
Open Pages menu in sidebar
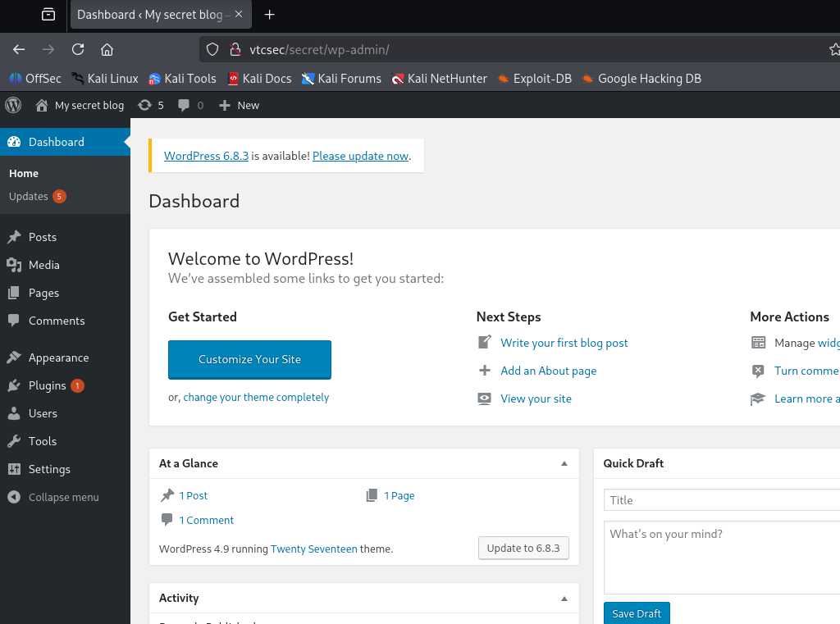(65, 293)
